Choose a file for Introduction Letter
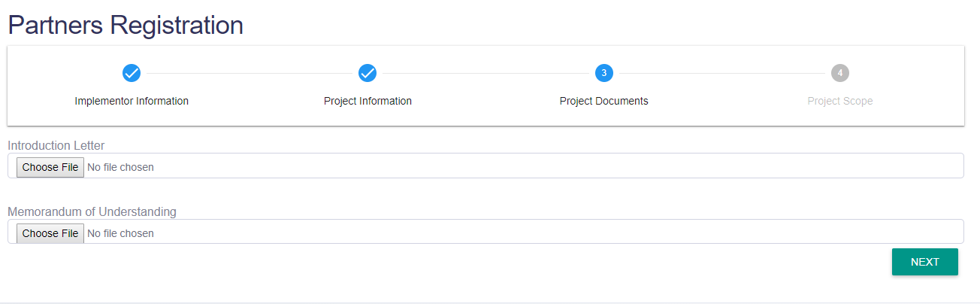The width and height of the screenshot is (980, 304). (50, 167)
